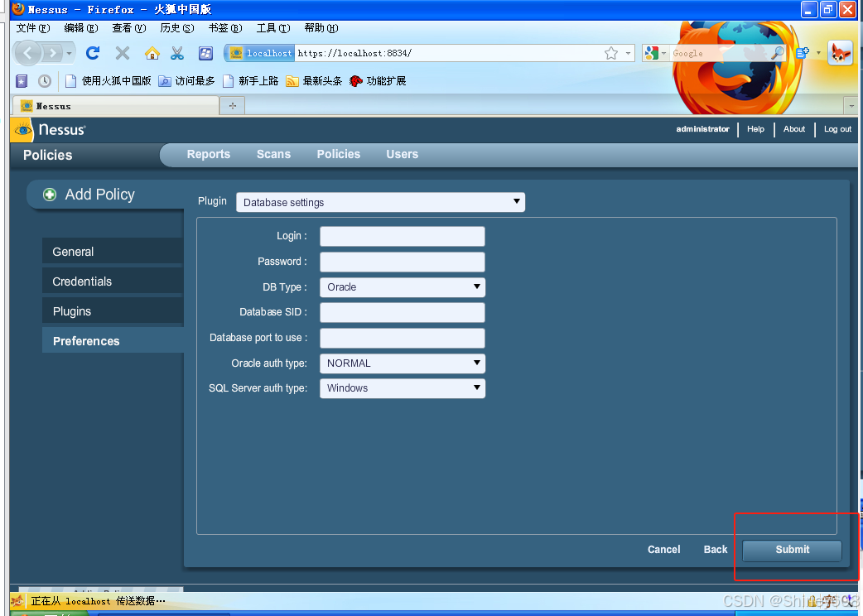Open the 帮助 menu
The width and height of the screenshot is (863, 616).
[321, 28]
